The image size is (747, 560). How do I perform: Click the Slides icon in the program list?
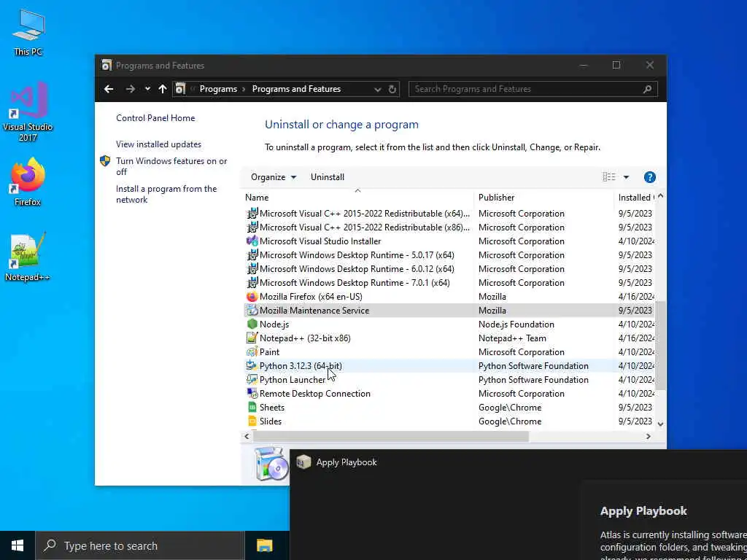[252, 421]
